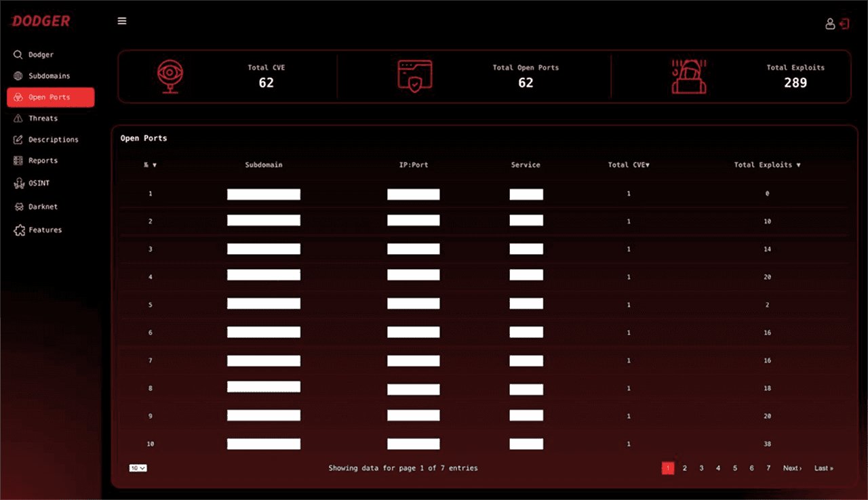Screen dimensions: 868x500
Task: Select Features in the sidebar
Action: pos(45,230)
